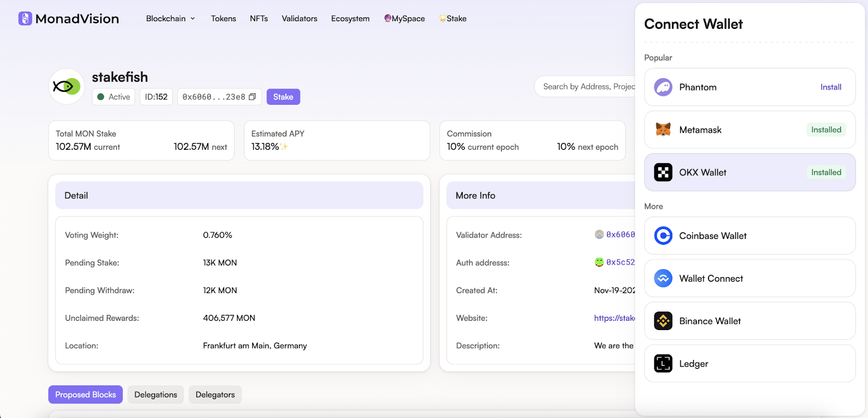Open MySpace from the navigation bar
This screenshot has height=418, width=868.
[x=405, y=18]
